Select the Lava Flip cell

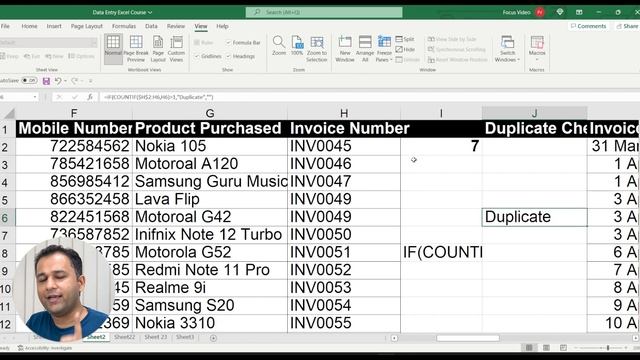tap(210, 199)
